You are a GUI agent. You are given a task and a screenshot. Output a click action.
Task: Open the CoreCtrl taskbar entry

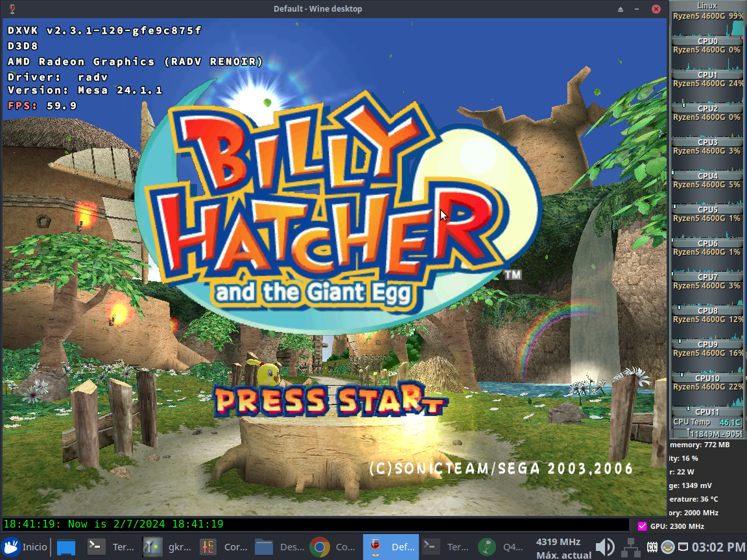pos(224,547)
